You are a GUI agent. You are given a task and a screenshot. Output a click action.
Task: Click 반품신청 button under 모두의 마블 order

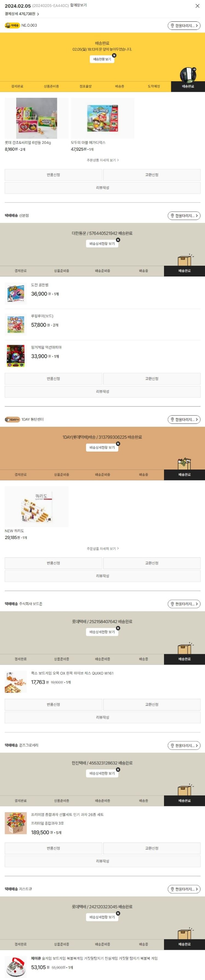(53, 175)
